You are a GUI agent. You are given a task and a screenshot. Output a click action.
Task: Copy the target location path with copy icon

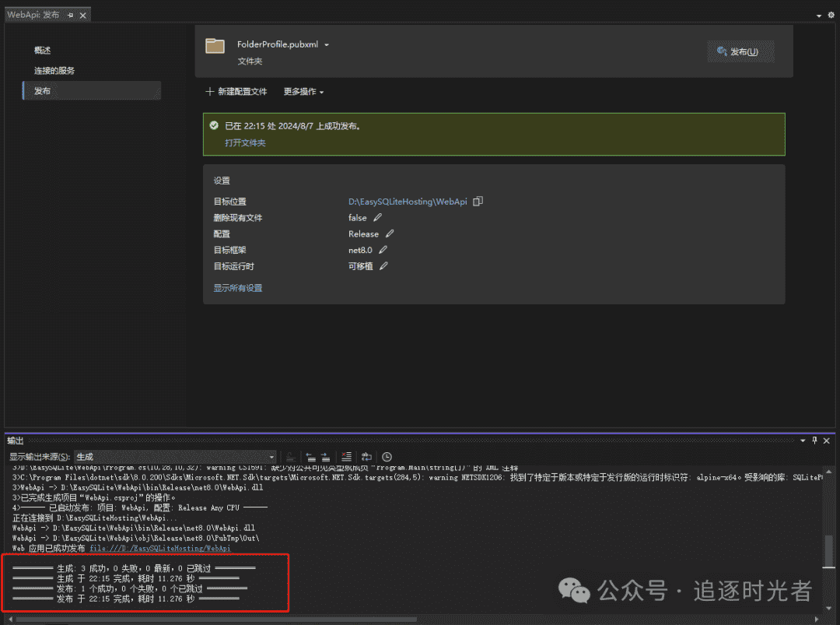click(x=478, y=201)
